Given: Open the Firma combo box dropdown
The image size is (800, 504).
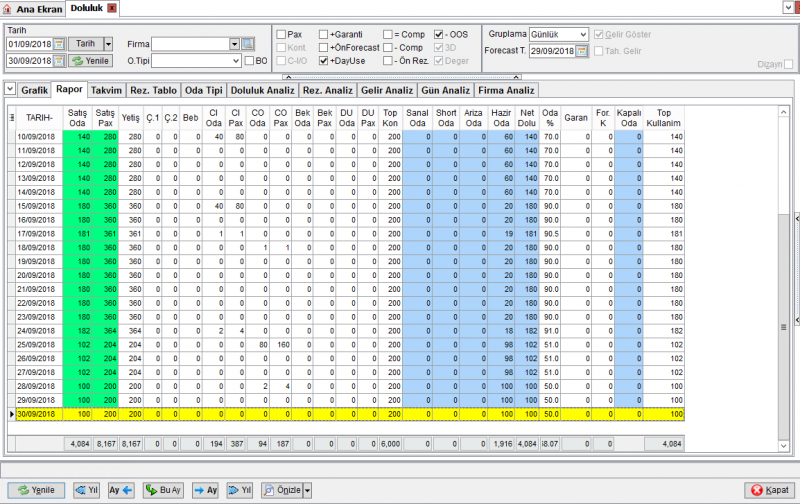Looking at the screenshot, I should (x=234, y=44).
